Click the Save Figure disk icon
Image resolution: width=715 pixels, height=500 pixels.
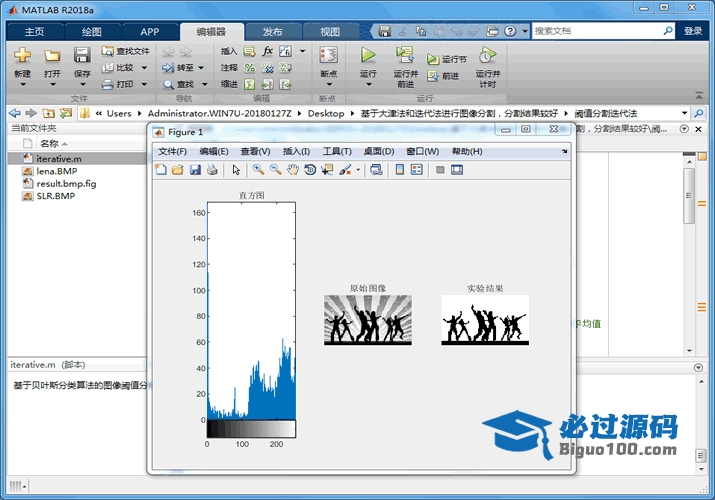tap(195, 170)
